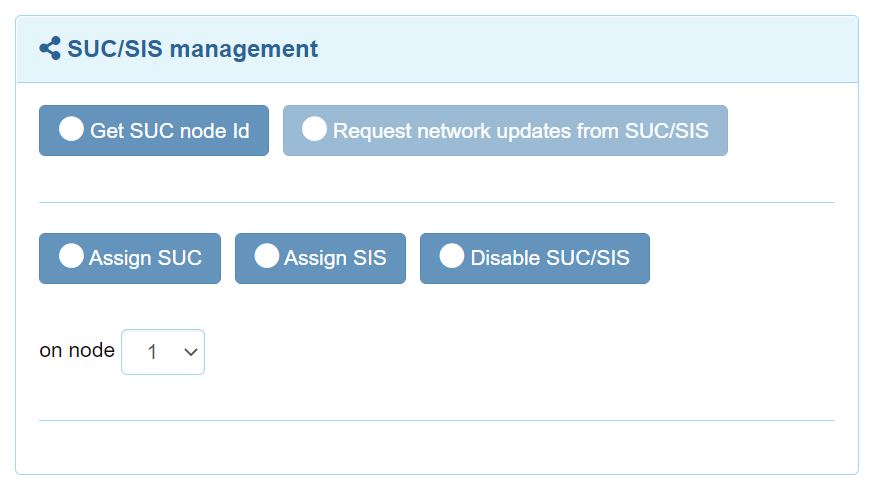Click the "Assign SUC" text label
Image resolution: width=886 pixels, height=489 pixels.
(145, 258)
